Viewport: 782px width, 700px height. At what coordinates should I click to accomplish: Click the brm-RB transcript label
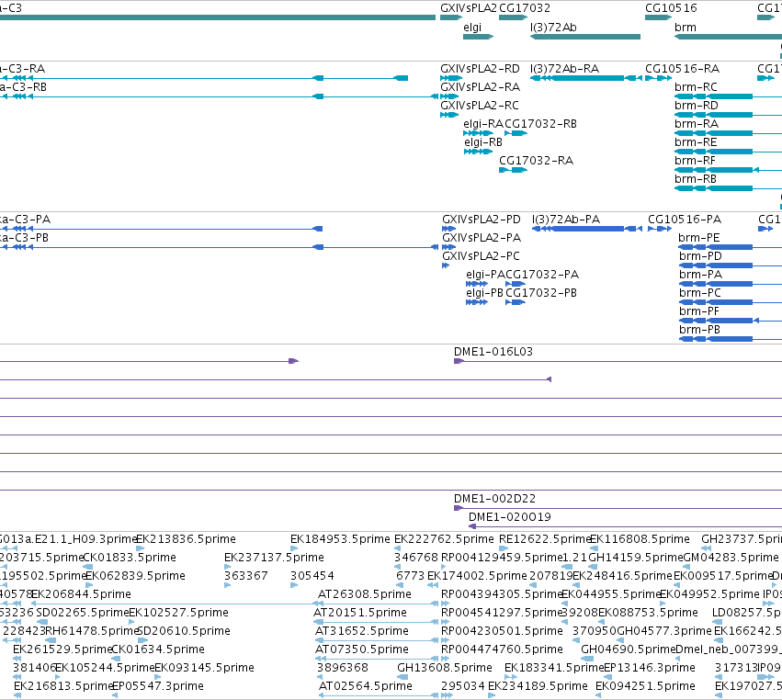coord(696,179)
